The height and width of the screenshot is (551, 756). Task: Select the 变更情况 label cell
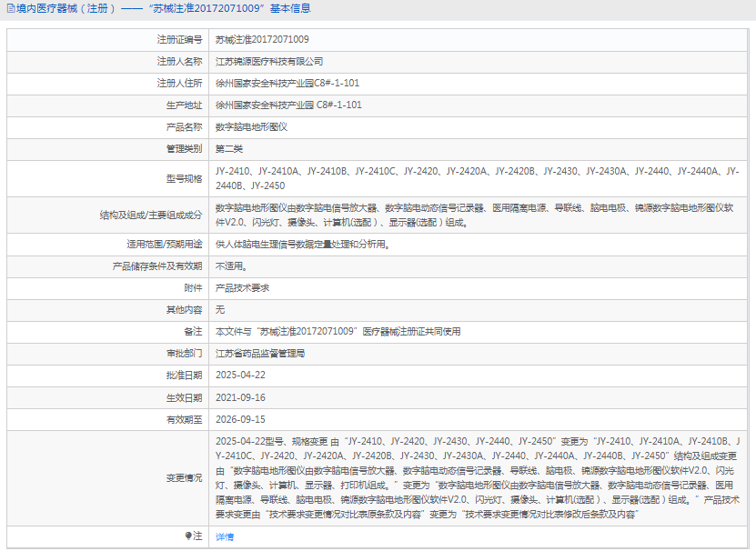pyautogui.click(x=108, y=478)
